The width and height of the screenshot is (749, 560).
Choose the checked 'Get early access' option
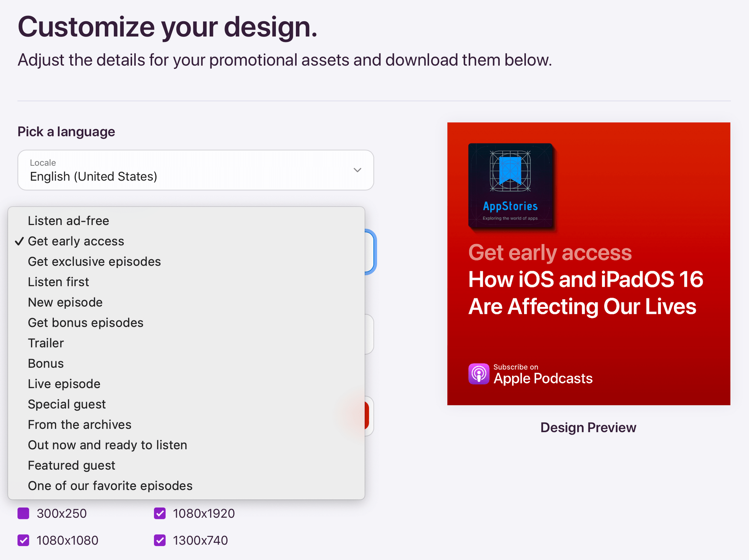point(186,241)
